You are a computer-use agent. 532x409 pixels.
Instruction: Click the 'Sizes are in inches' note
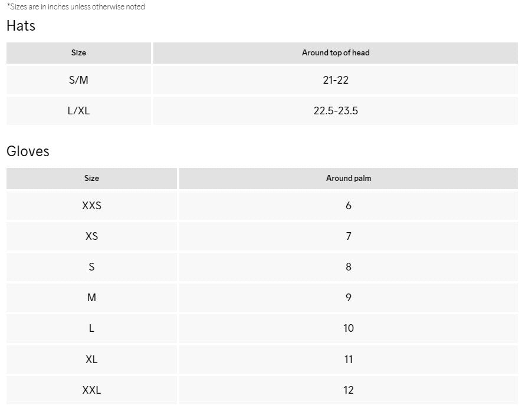coord(75,7)
